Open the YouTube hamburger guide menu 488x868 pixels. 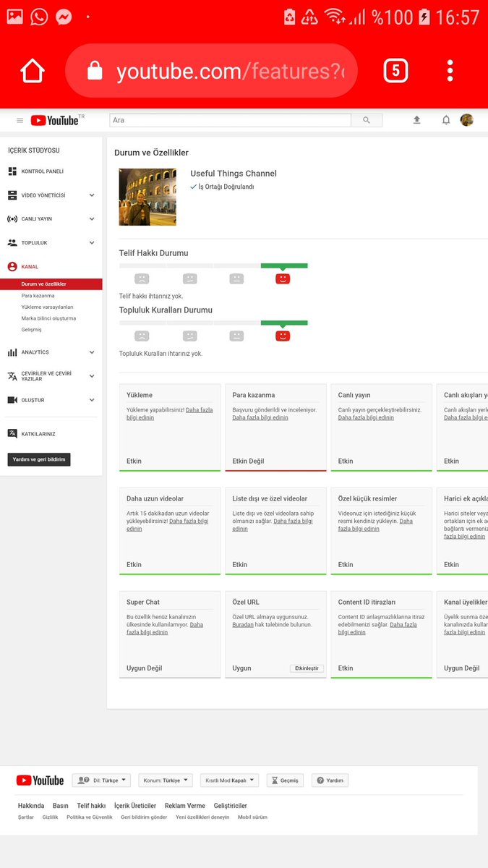coord(20,120)
